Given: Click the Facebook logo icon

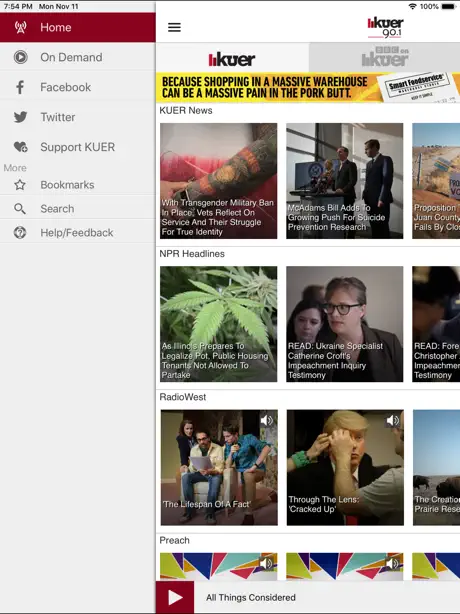Looking at the screenshot, I should 20,87.
